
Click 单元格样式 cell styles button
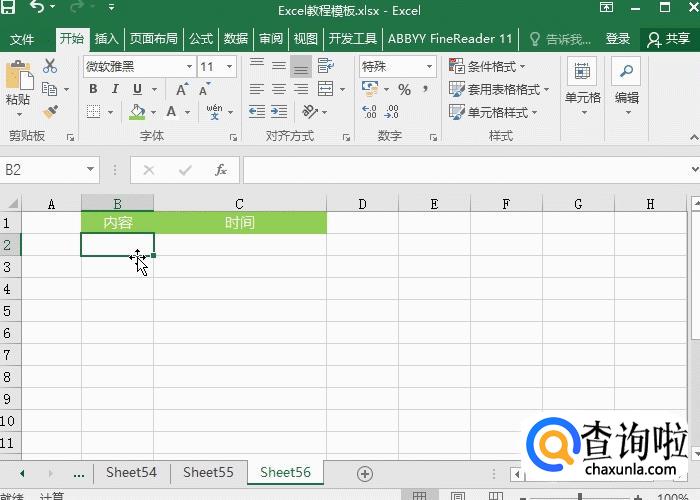pos(493,112)
